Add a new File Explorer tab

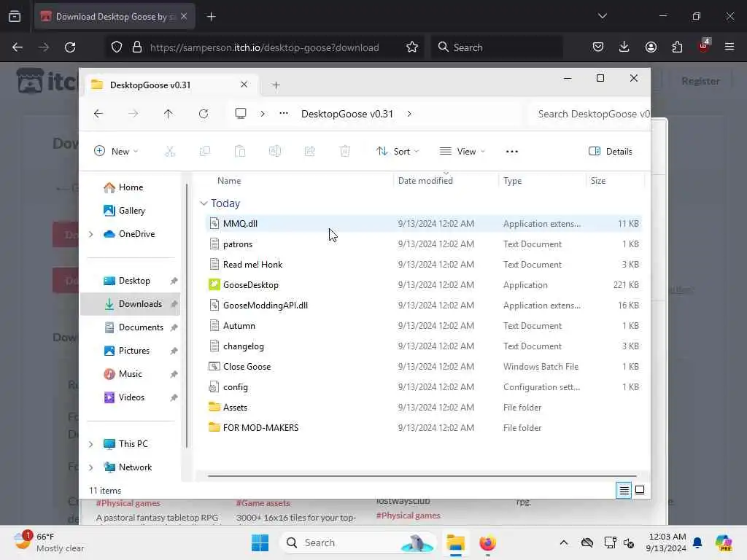click(x=276, y=85)
